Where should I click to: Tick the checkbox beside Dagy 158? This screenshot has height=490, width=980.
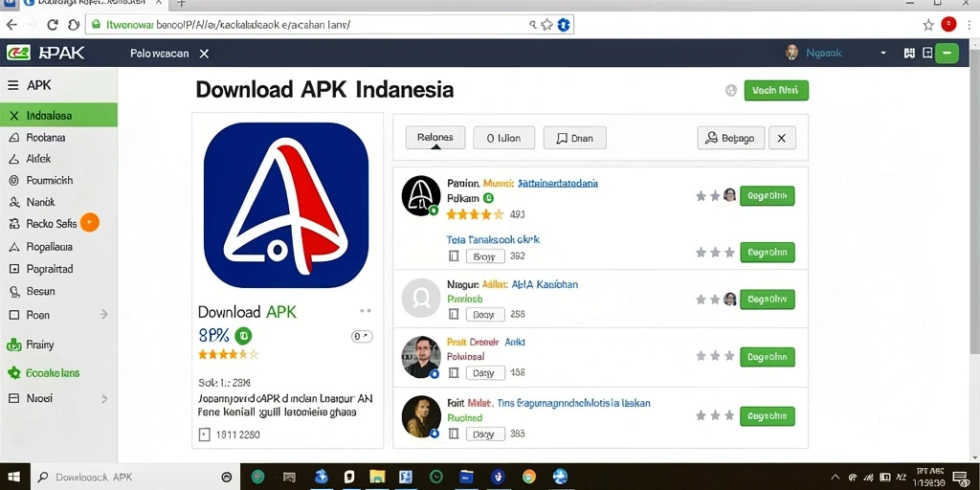[454, 373]
